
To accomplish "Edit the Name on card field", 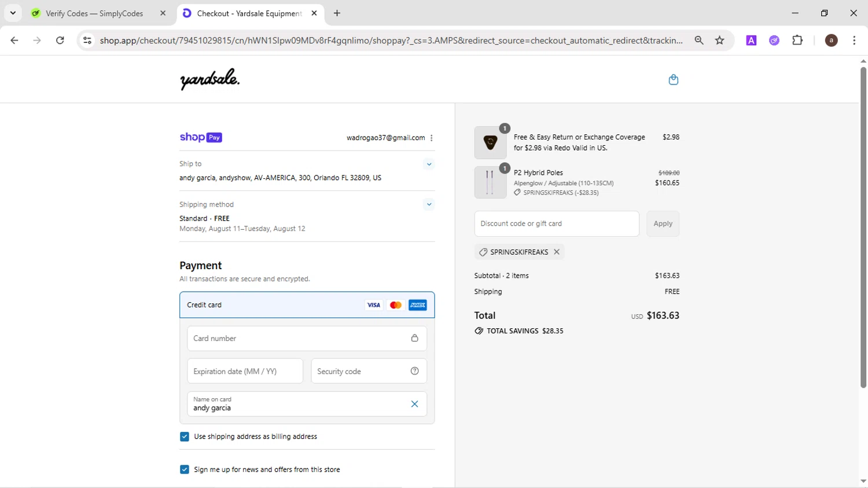I will (x=307, y=404).
